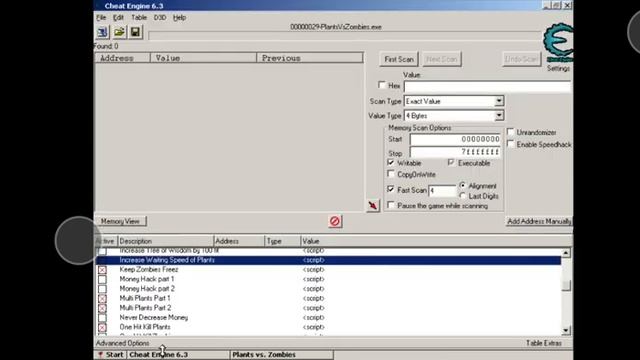640x360 pixels.
Task: Click the Stop address field
Action: tap(455, 152)
